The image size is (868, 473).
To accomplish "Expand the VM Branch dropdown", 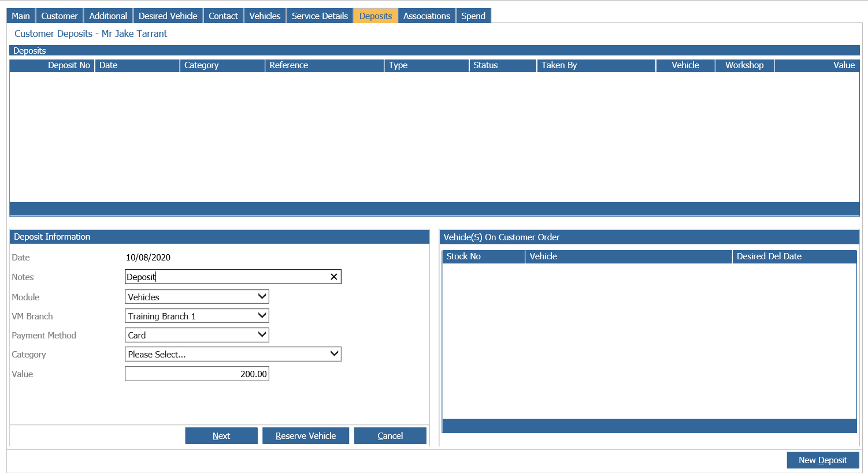I will point(196,316).
